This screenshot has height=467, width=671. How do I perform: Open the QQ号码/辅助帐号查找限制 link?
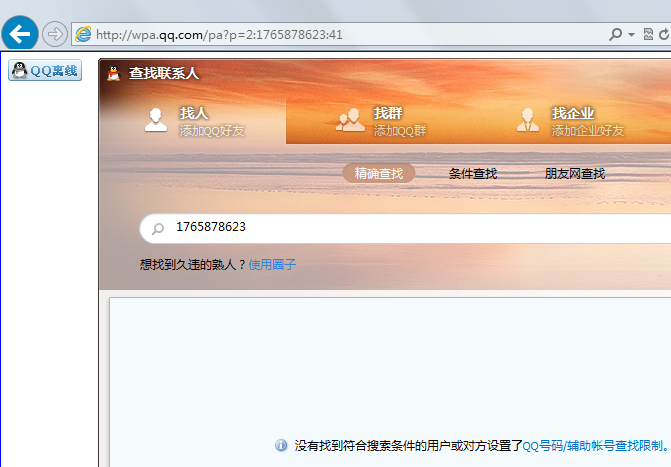(593, 446)
